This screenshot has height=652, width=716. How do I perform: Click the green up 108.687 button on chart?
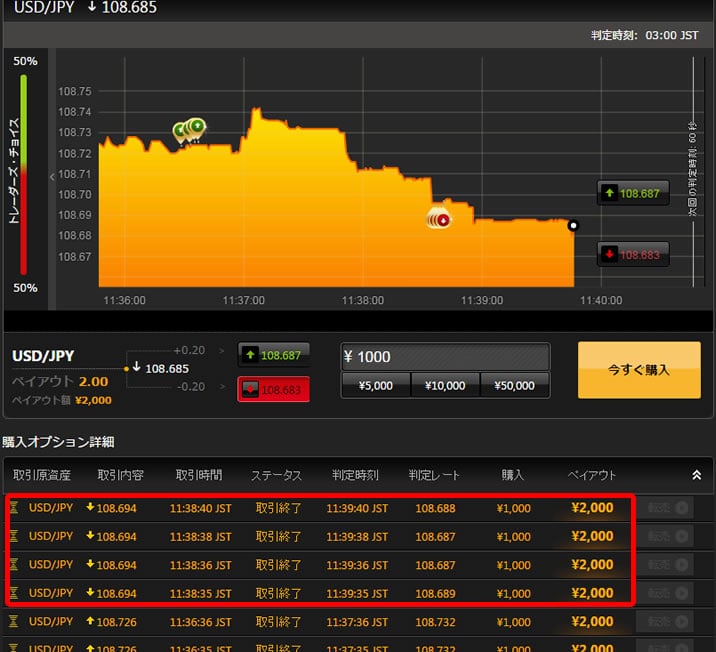[x=633, y=193]
